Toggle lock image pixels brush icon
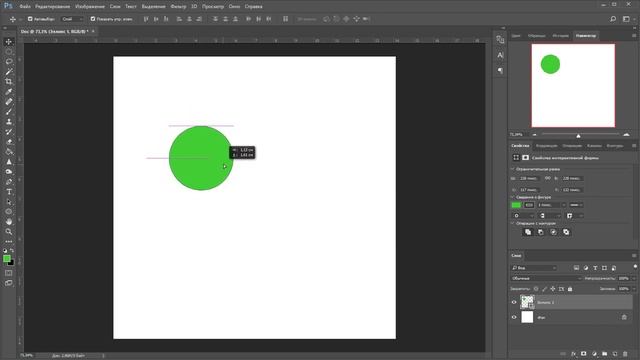The height and width of the screenshot is (360, 640). coord(544,289)
